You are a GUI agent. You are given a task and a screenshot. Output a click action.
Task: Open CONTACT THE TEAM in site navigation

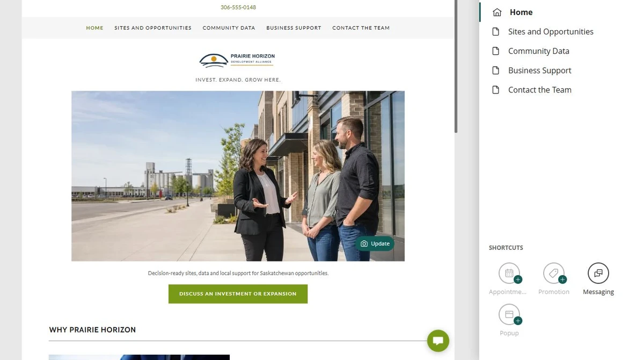361,28
